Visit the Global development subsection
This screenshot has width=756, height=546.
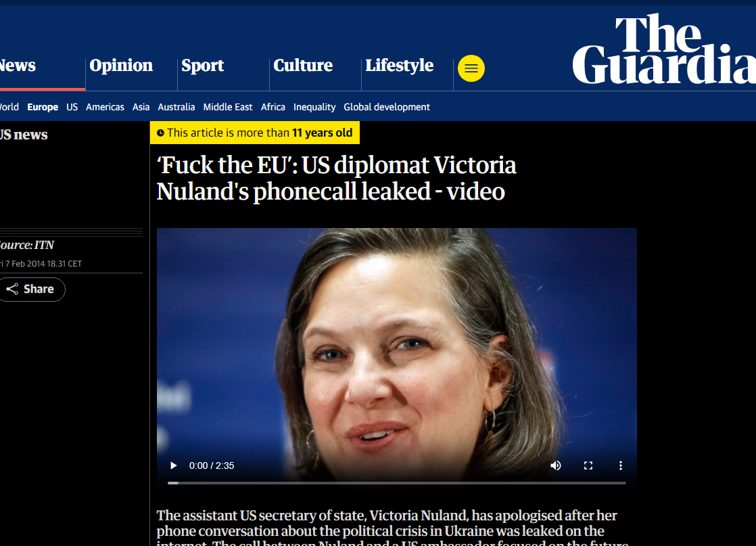(x=387, y=107)
